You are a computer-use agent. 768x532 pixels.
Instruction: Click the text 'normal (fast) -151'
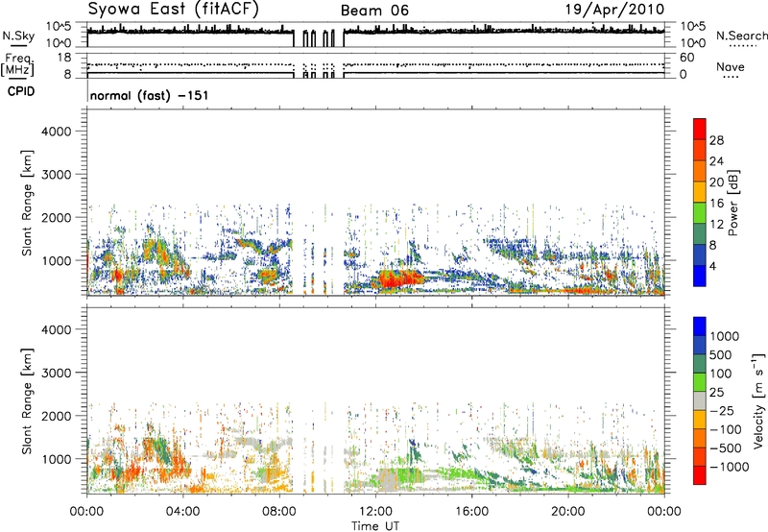click(x=150, y=95)
